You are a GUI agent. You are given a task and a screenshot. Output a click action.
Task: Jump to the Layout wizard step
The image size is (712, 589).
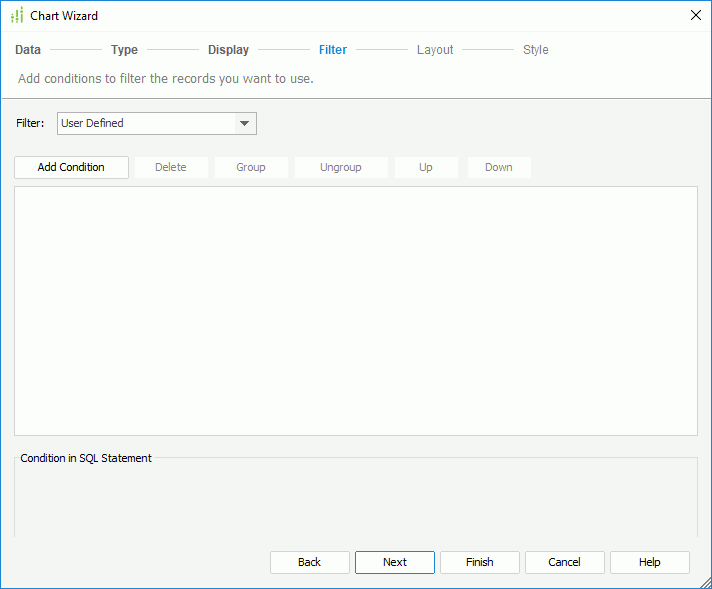[x=435, y=50]
